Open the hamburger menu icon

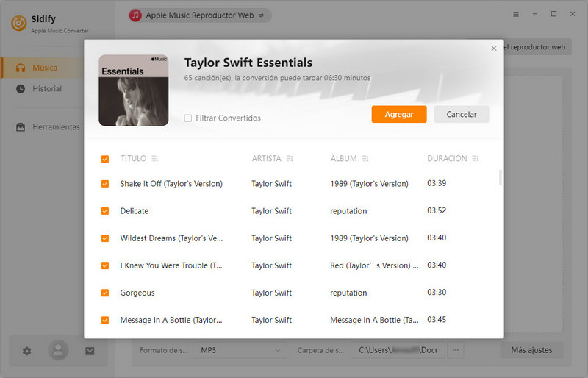click(x=516, y=14)
